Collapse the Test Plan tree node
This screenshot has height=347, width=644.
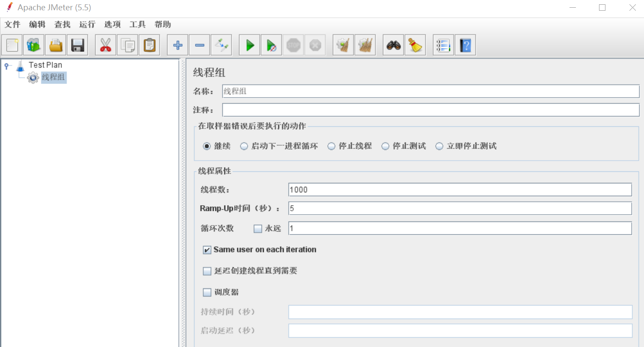[x=7, y=66]
